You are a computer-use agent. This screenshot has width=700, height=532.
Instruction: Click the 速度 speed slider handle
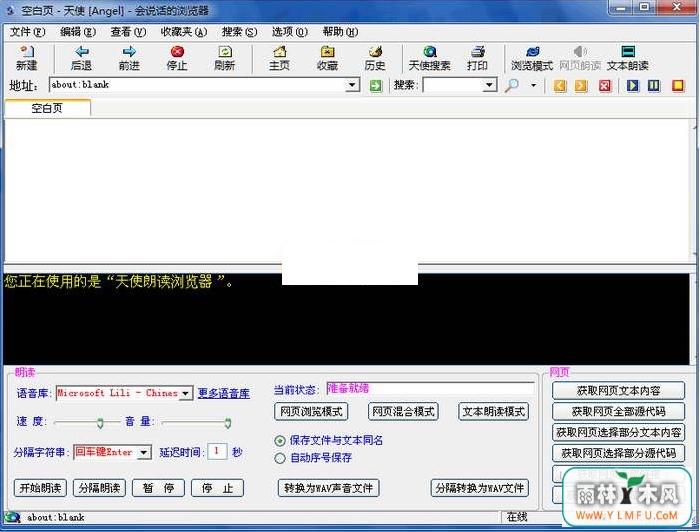100,423
